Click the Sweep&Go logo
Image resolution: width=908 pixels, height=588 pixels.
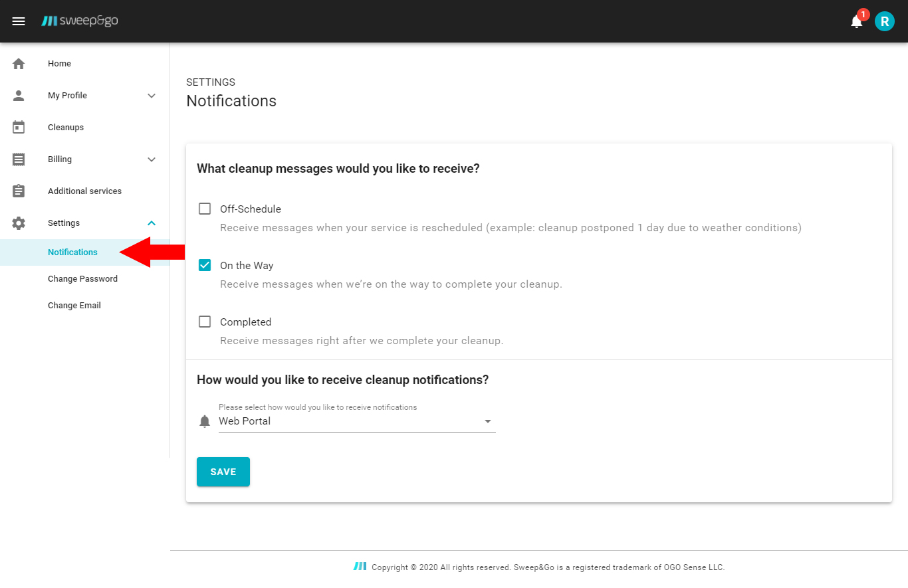80,21
